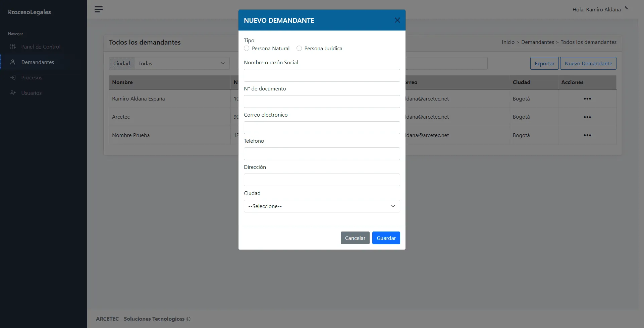Open user menu next to Hola, Ramiro Aldana
644x328 pixels.
pyautogui.click(x=626, y=8)
